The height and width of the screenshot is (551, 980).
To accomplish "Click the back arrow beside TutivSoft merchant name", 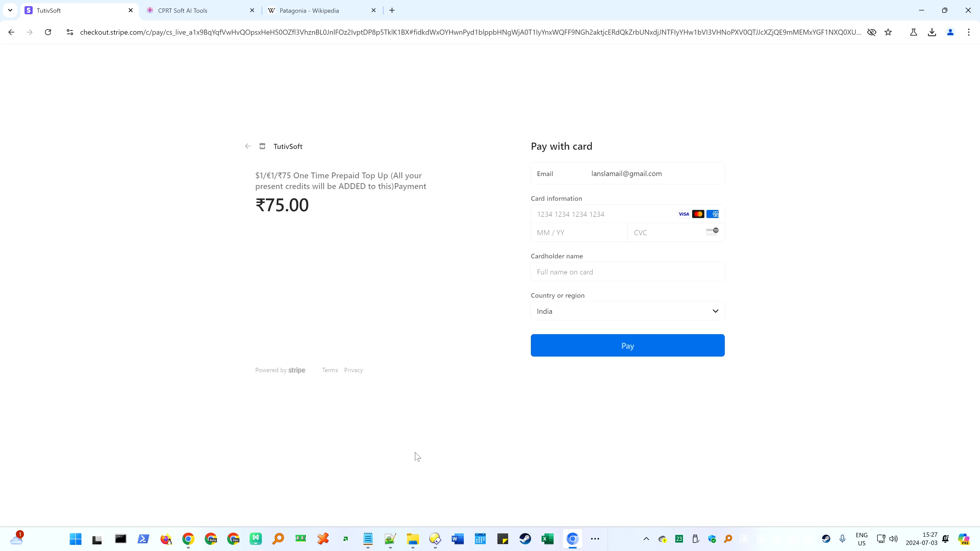I will coord(248,146).
